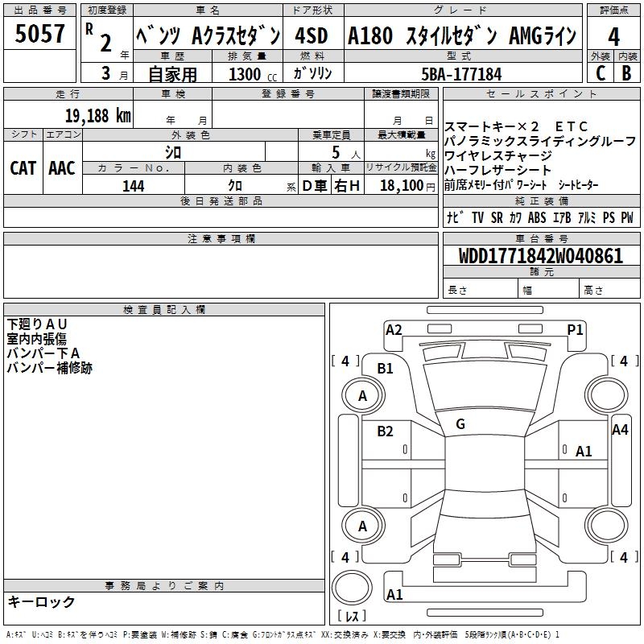Click import type D車
This screenshot has width=644, height=644.
pyautogui.click(x=315, y=186)
